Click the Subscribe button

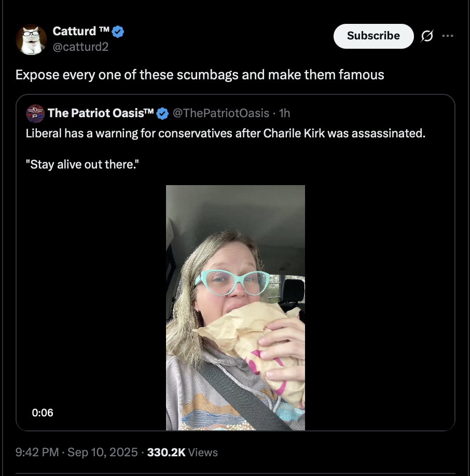tap(373, 36)
